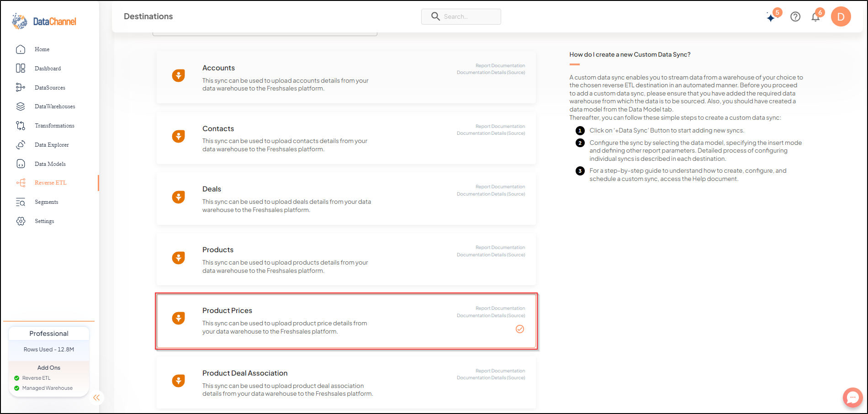Open Documentation Details (Source) for Product Prices
The image size is (868, 414).
491,316
